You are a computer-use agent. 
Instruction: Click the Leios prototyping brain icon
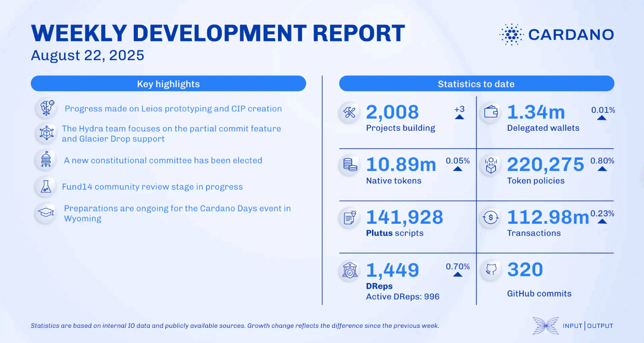tap(46, 109)
